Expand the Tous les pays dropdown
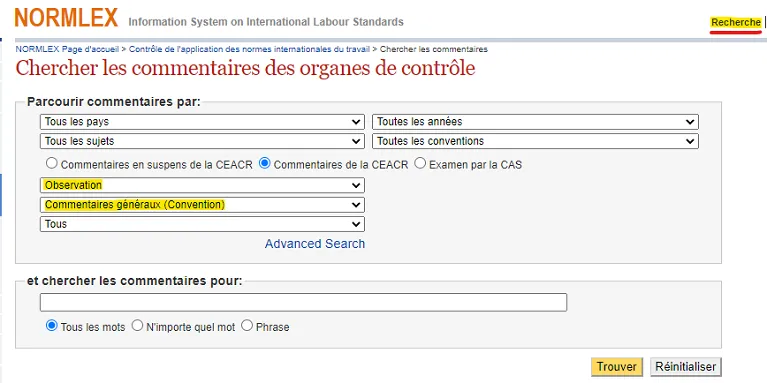767x383 pixels. coord(202,122)
